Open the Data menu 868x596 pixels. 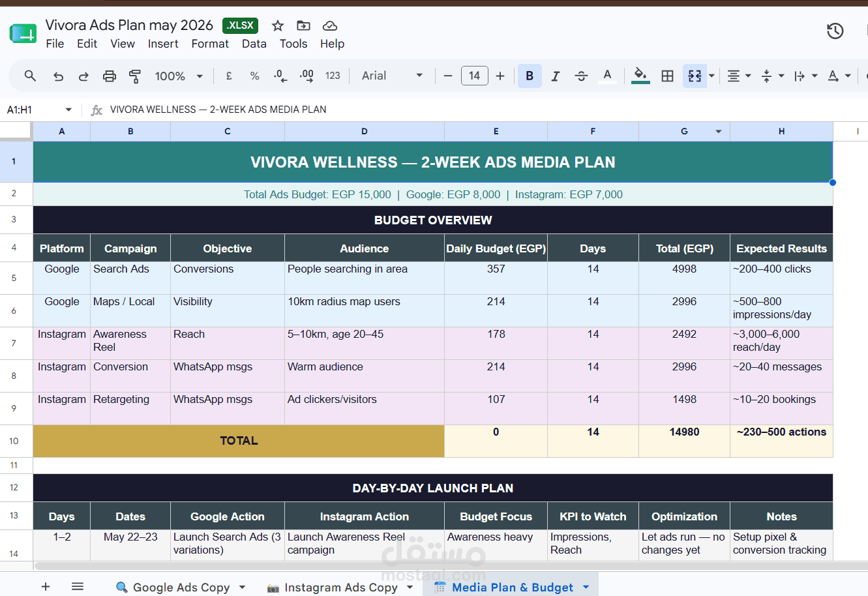click(254, 44)
